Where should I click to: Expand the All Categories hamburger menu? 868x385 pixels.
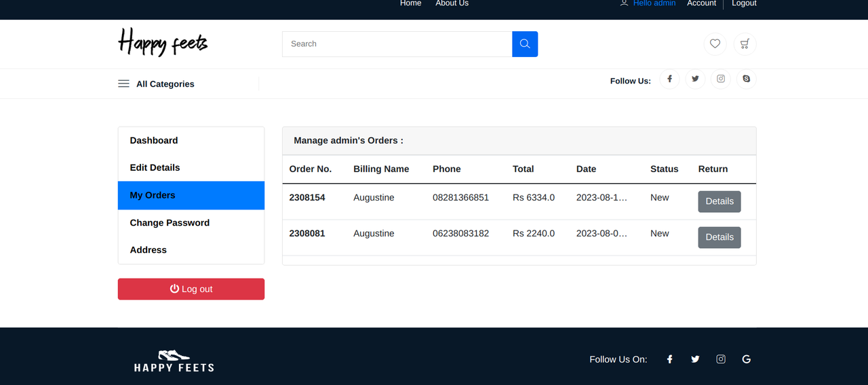123,84
